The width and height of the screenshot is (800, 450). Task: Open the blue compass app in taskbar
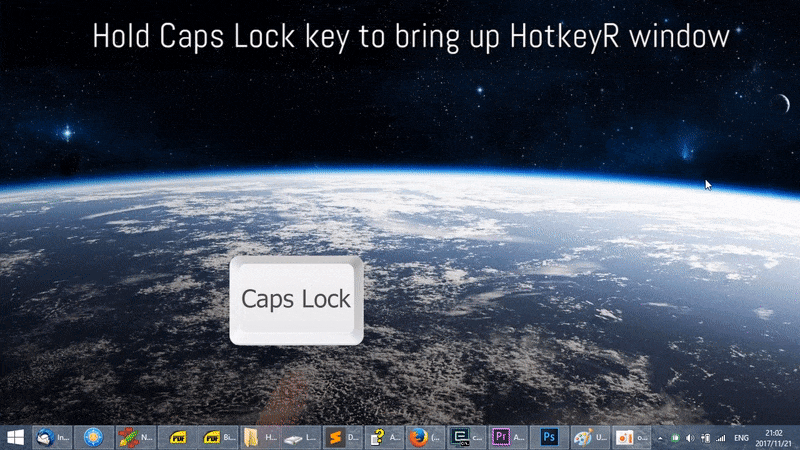(x=93, y=437)
